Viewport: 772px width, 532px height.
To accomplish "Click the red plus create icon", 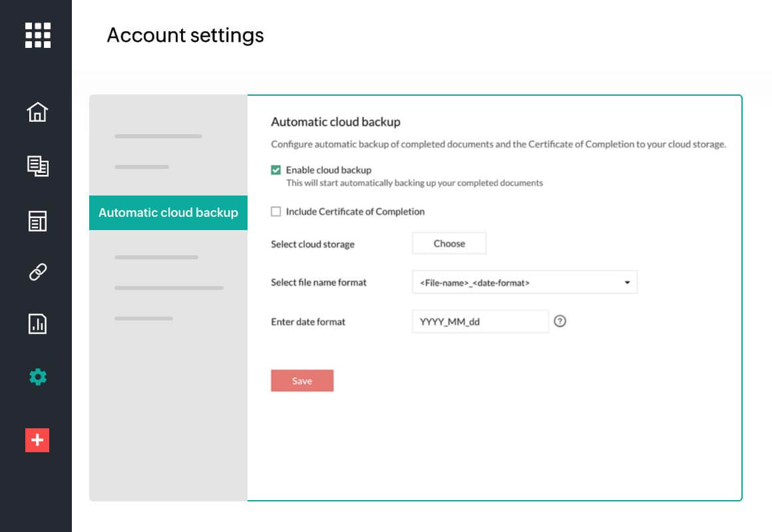I will [37, 440].
